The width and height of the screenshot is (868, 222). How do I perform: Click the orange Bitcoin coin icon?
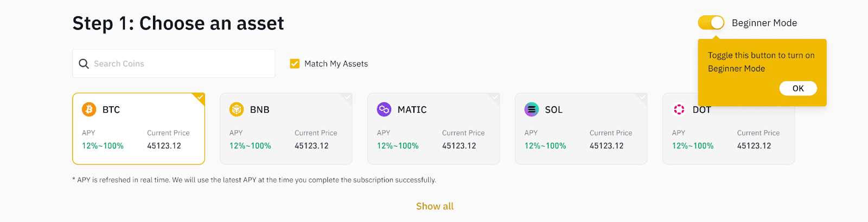(x=89, y=109)
